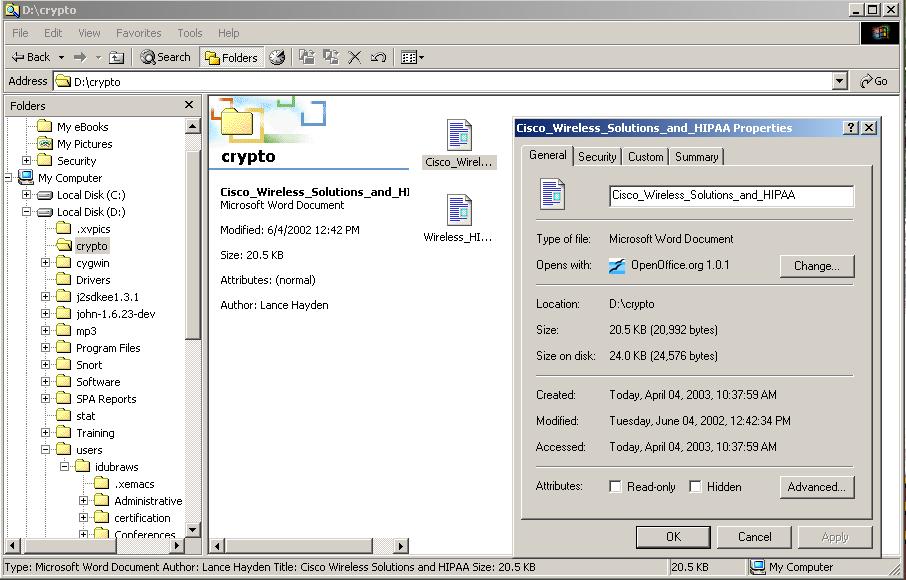The image size is (906, 580).
Task: Select the mp3 folder in tree
Action: pos(86,330)
